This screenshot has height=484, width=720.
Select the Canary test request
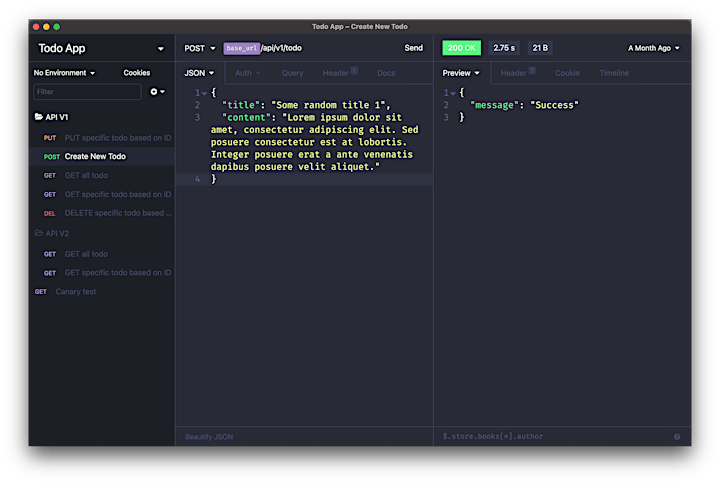coord(102,292)
